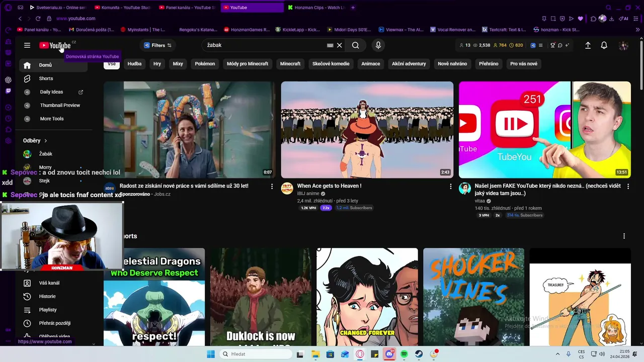Viewport: 644px width, 362px height.
Task: Open Shorts from the sidebar
Action: pos(53,78)
